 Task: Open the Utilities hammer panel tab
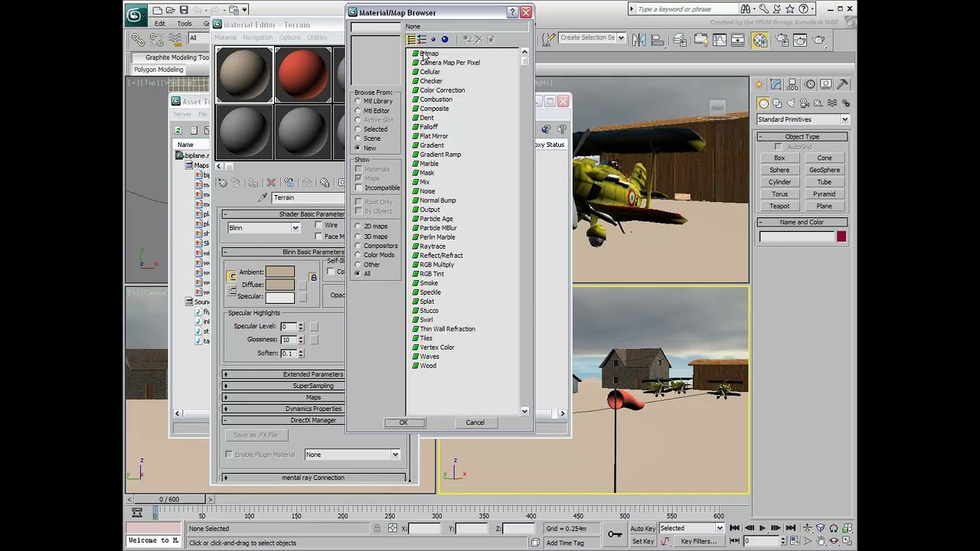pyautogui.click(x=843, y=84)
